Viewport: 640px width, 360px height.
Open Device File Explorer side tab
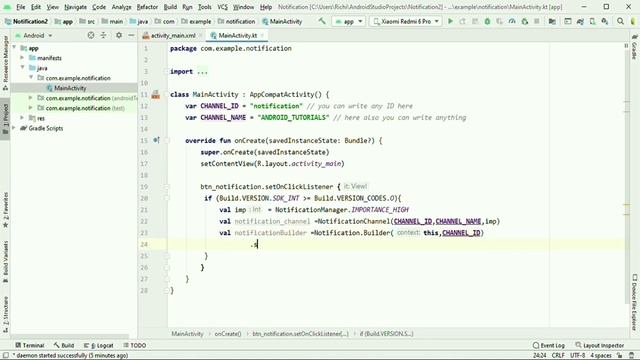[634, 302]
